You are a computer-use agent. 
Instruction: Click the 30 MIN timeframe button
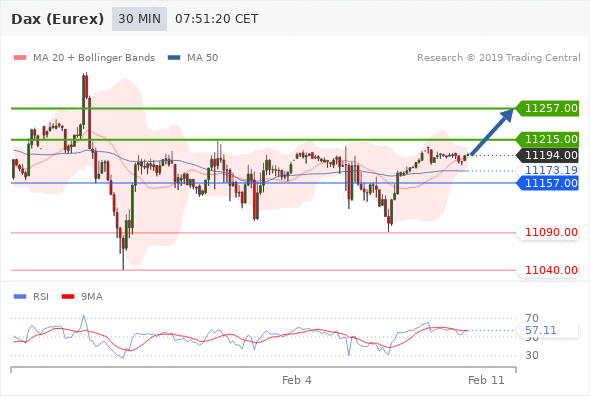[x=139, y=19]
